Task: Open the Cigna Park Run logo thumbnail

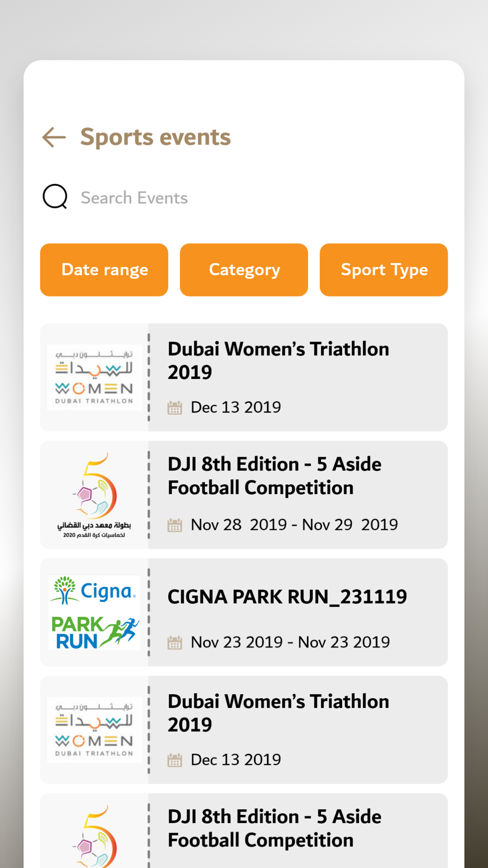Action: (x=94, y=613)
